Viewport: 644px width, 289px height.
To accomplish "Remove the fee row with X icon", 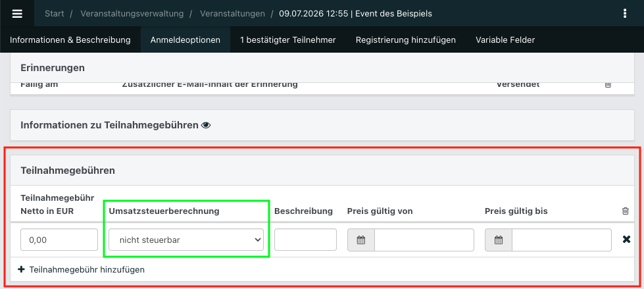I will pyautogui.click(x=626, y=239).
